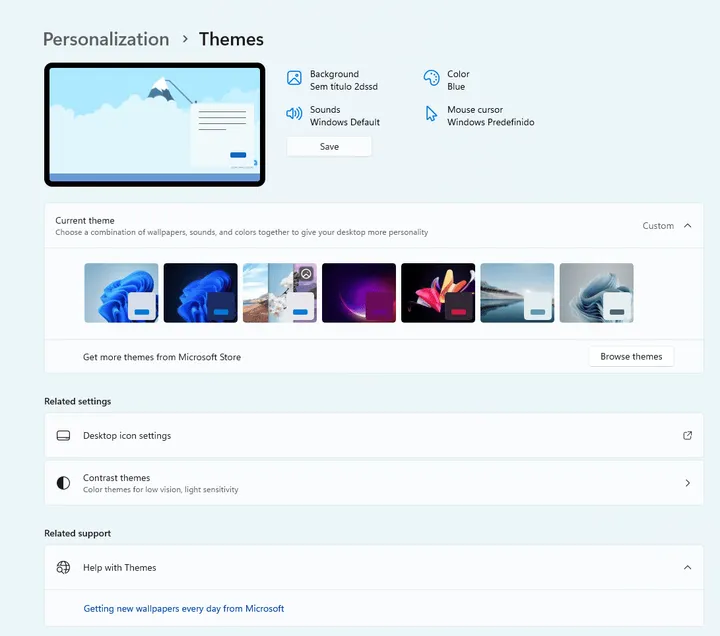
Task: Click the Browse themes button
Action: [x=631, y=357]
